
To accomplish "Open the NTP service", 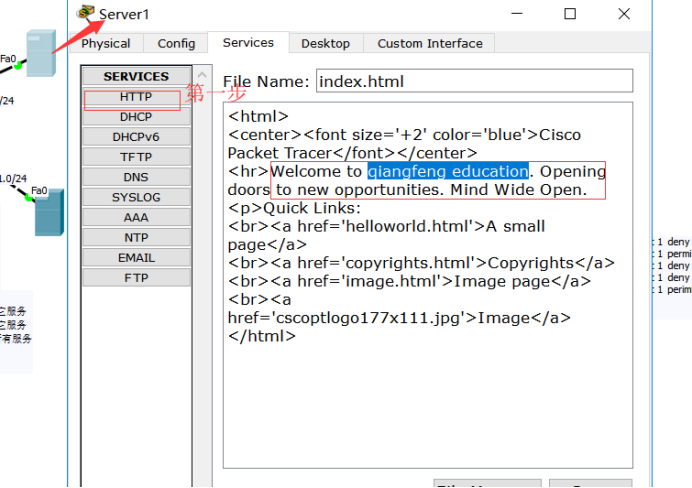I will tap(136, 237).
